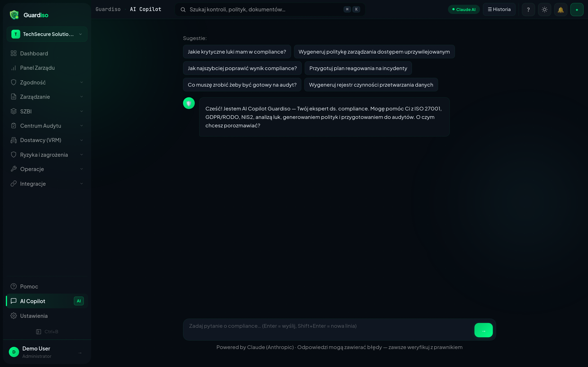588x367 pixels.
Task: Open TechSecure Solutions organization dropdown
Action: tap(47, 34)
